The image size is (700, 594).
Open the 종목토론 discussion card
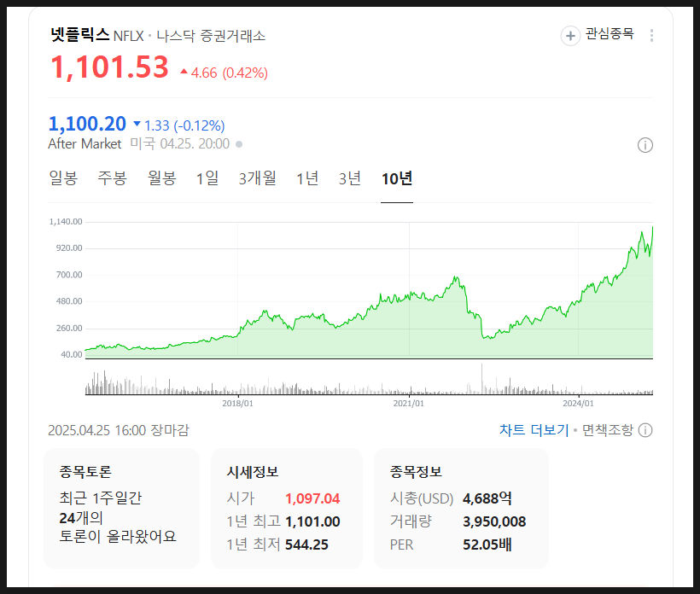click(x=121, y=509)
